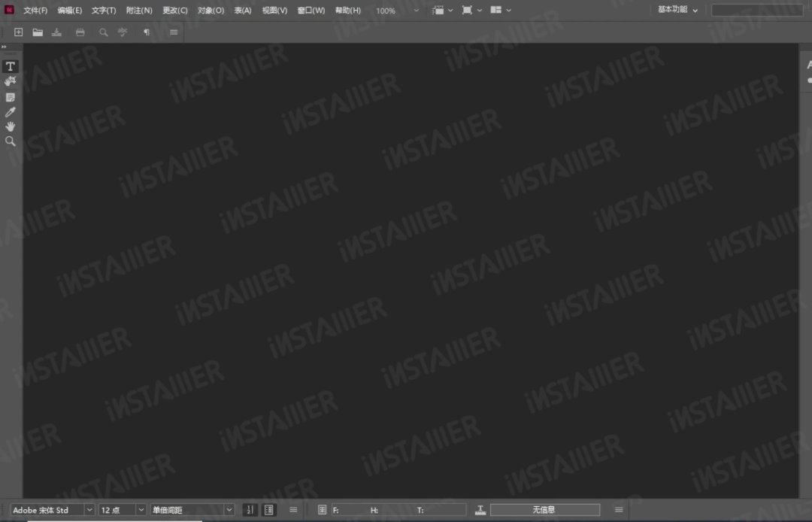
Task: Open the 附注(N) menu
Action: pyautogui.click(x=139, y=11)
